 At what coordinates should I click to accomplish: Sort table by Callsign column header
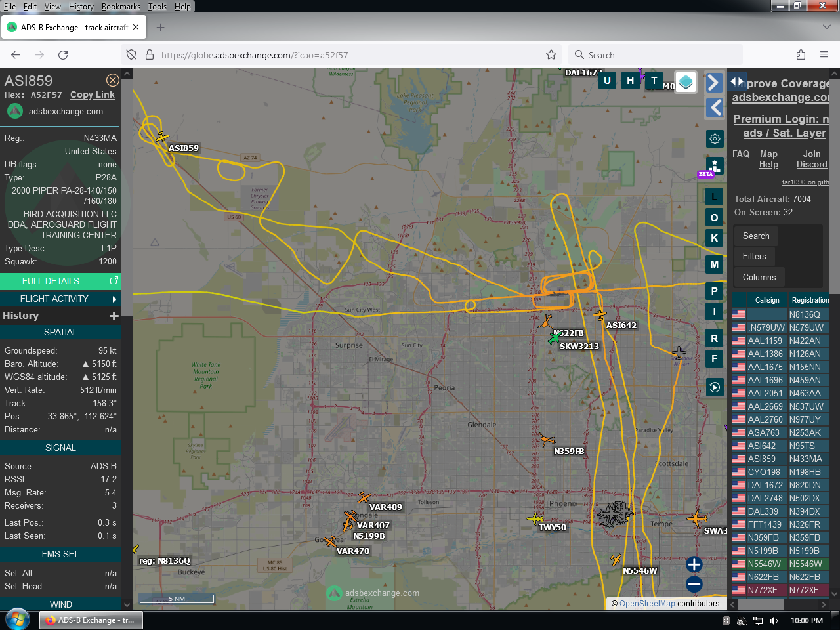[x=767, y=300]
